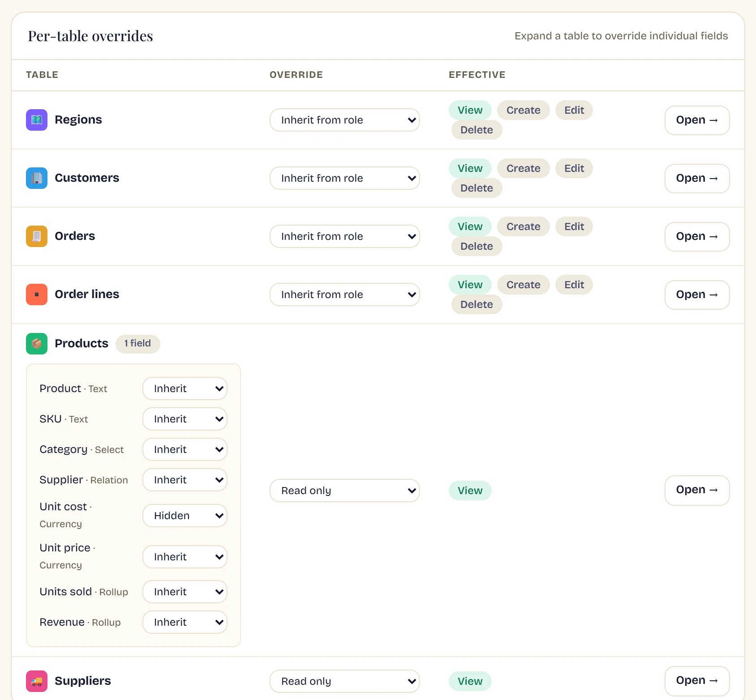Change Unit cost Hidden dropdown

(x=185, y=516)
